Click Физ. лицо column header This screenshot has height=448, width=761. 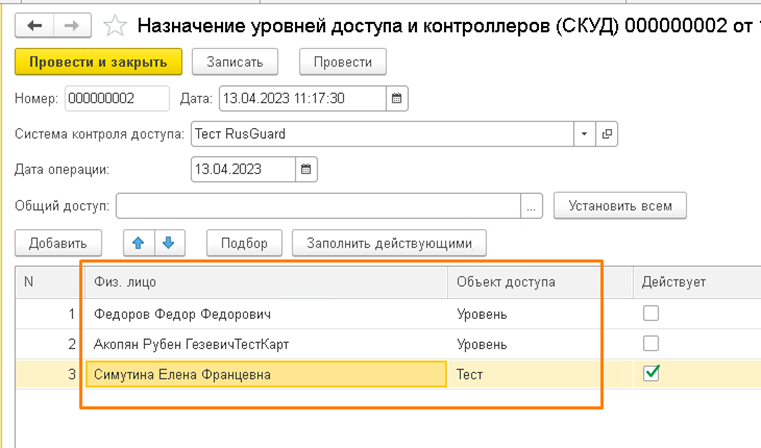pyautogui.click(x=266, y=282)
